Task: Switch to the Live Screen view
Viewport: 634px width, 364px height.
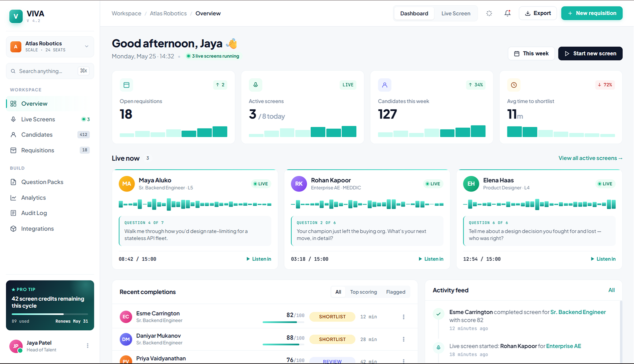Action: coord(455,13)
